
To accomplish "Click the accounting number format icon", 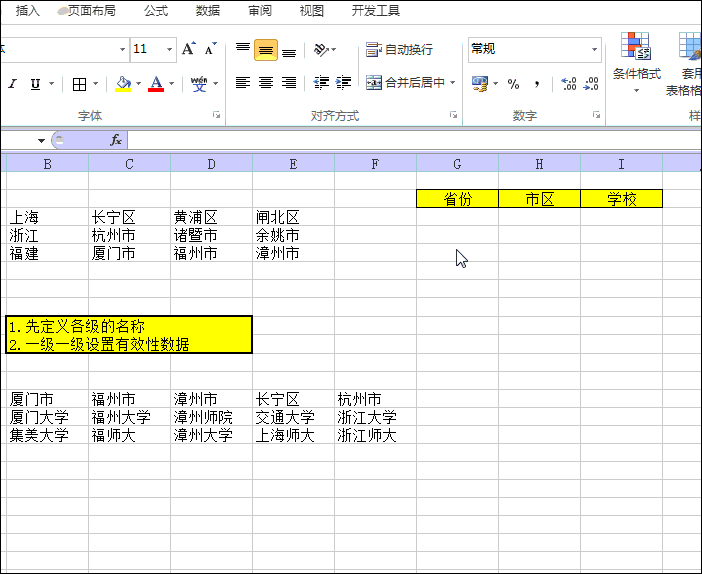I will point(479,84).
